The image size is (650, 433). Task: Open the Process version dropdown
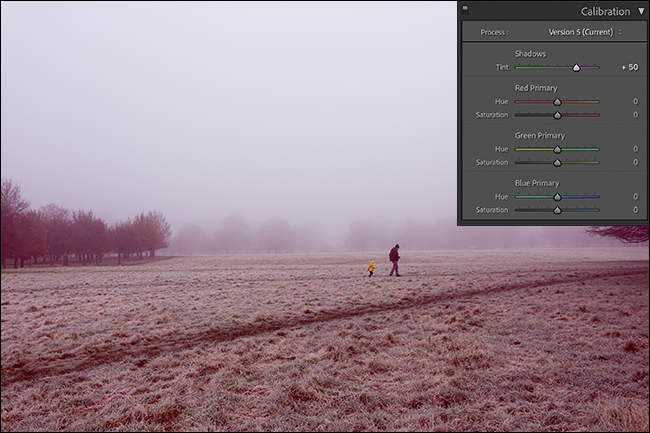click(x=585, y=32)
